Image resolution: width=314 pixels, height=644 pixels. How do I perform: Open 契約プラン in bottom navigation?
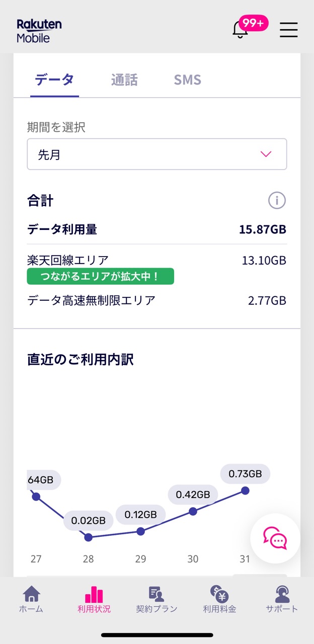[x=156, y=599]
